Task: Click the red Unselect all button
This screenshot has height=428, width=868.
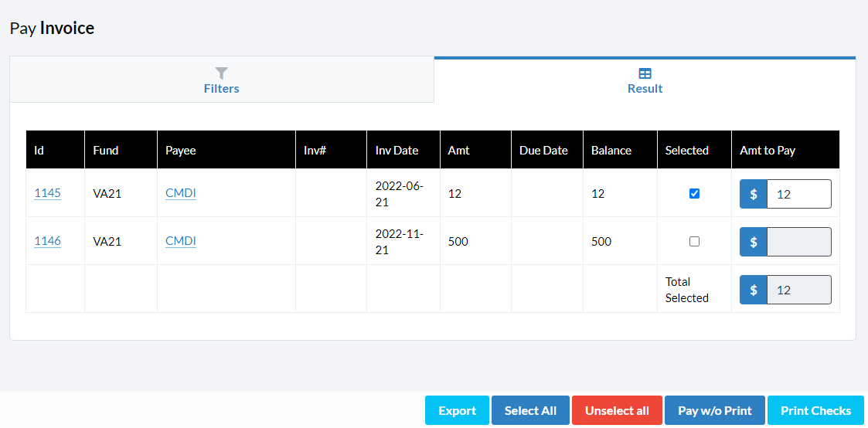Action: (x=617, y=410)
